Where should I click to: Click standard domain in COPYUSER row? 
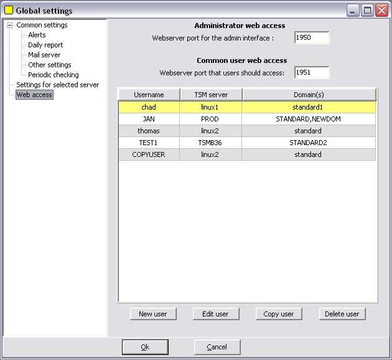point(309,155)
